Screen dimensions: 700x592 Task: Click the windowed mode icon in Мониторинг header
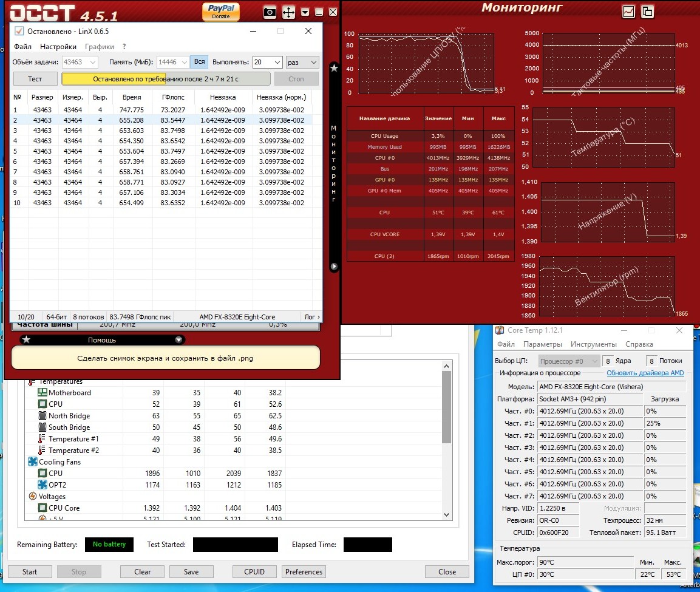pos(647,11)
